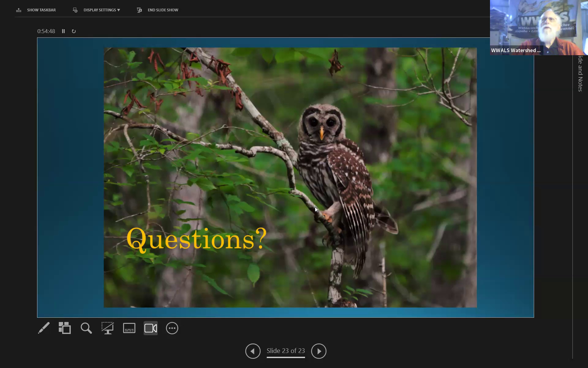
Task: Click the Display Settings monitor icon
Action: tap(75, 10)
